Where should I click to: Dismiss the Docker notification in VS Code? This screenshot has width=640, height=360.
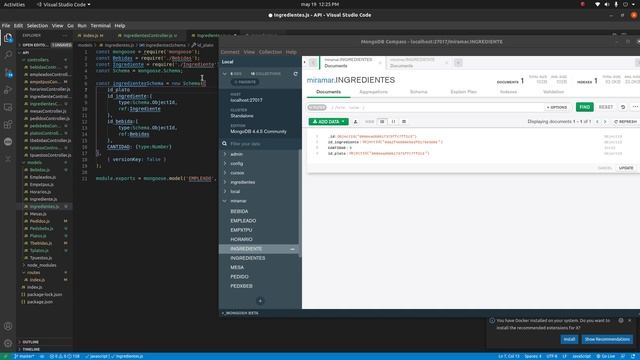[x=630, y=320]
